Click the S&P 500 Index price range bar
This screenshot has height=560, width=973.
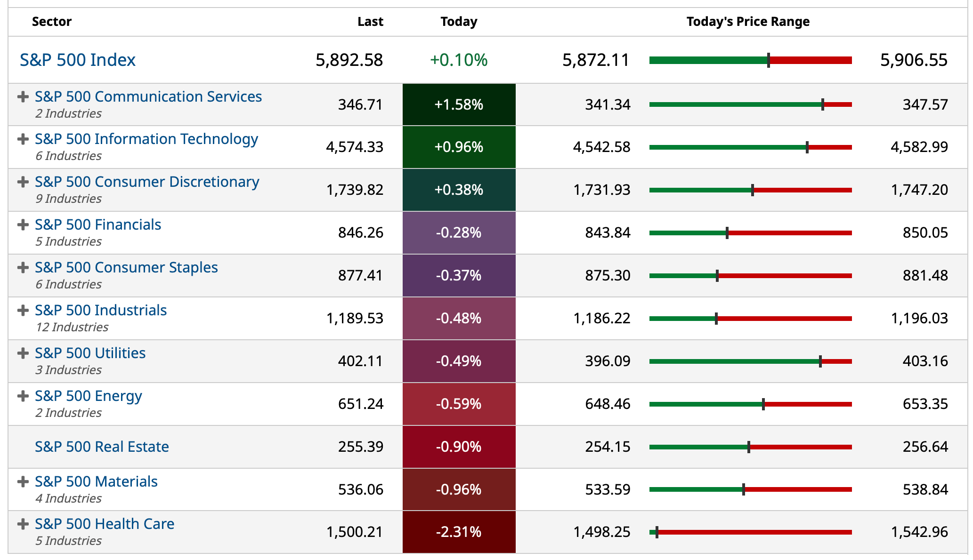pos(750,60)
